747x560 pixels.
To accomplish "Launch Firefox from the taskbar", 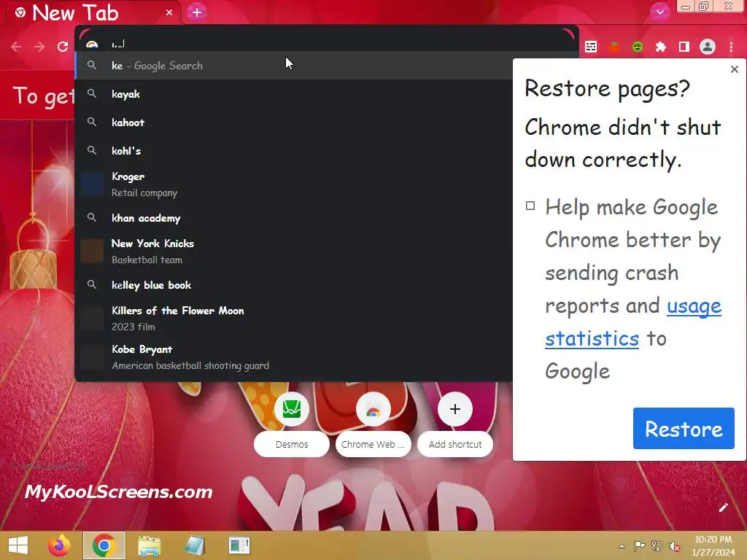I will coord(59,545).
